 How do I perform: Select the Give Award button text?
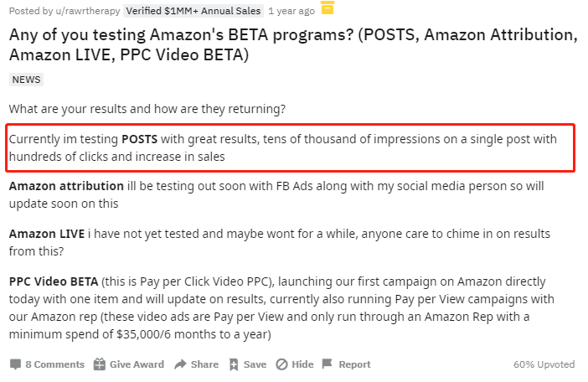coord(137,364)
